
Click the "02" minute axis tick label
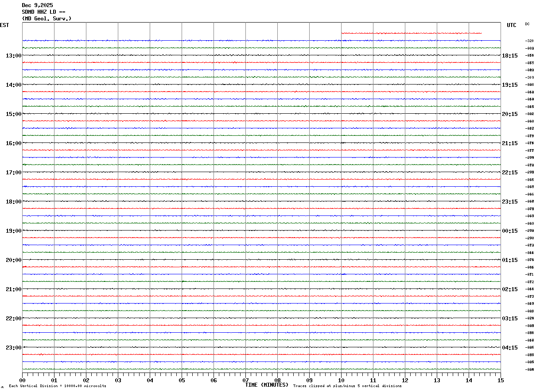[86, 380]
